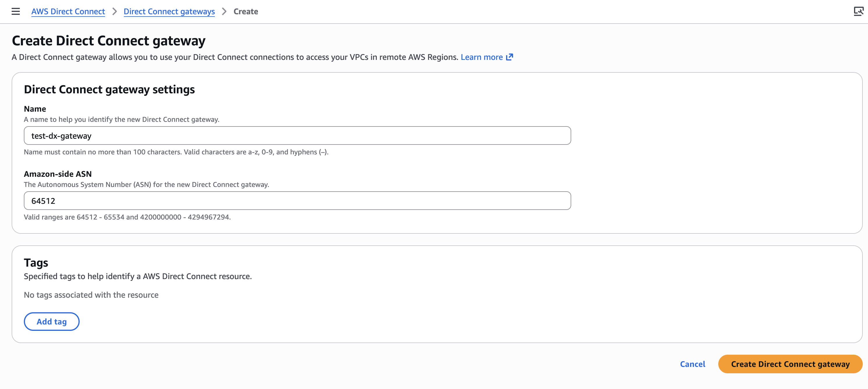Open the Learn more link
The width and height of the screenshot is (868, 389).
pos(481,57)
